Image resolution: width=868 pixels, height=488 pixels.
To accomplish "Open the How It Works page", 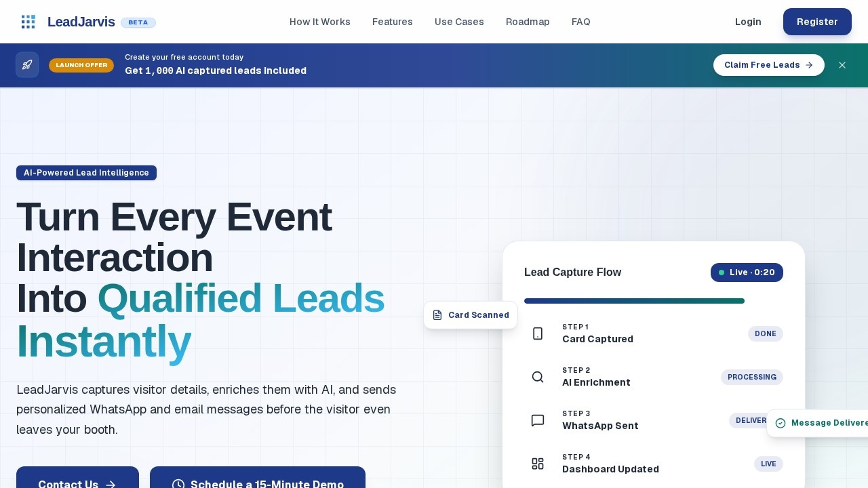I will coord(320,22).
